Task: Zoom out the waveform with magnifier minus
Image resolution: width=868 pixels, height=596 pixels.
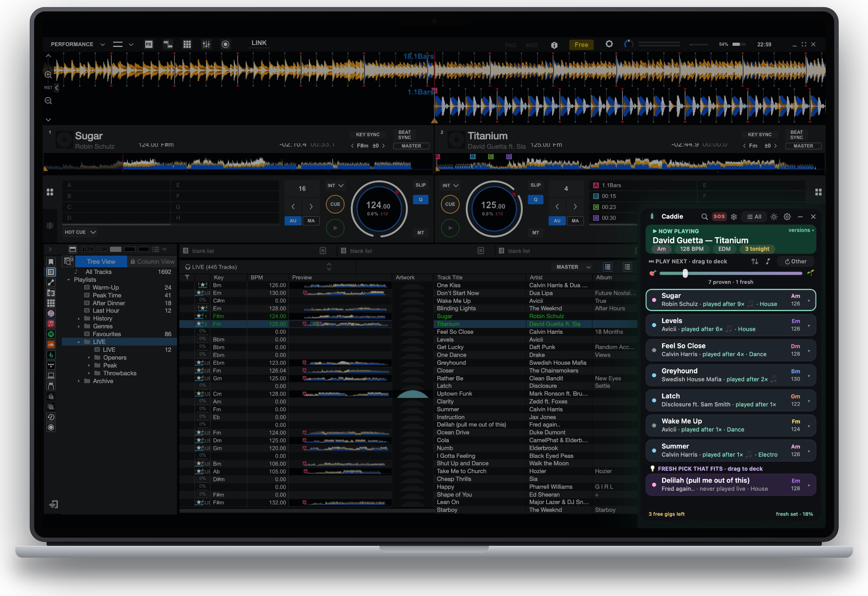Action: point(48,101)
